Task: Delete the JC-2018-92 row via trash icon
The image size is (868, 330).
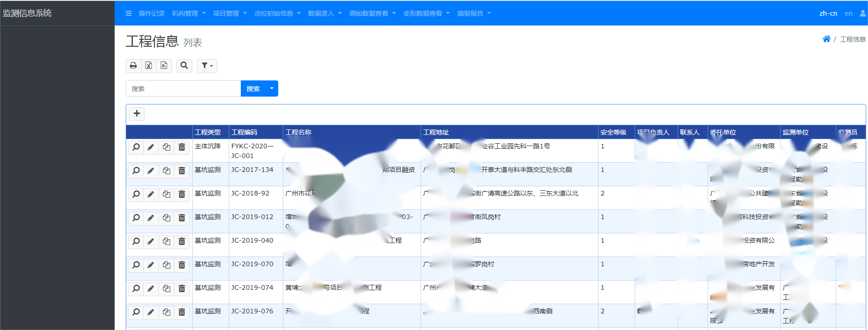Action: point(182,195)
